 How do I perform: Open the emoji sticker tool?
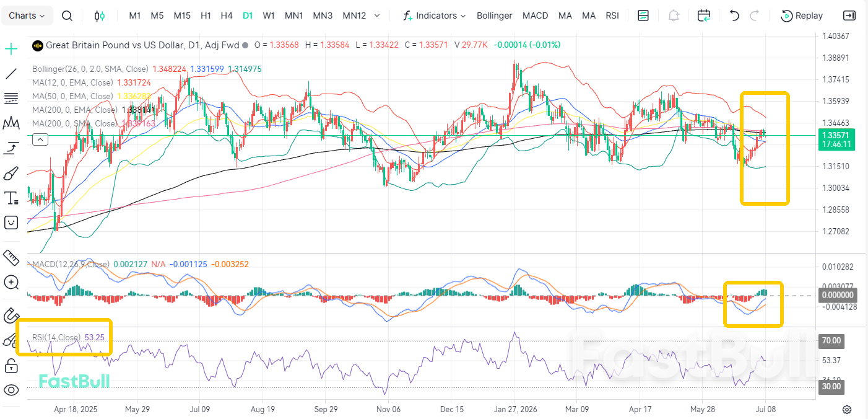(11, 223)
